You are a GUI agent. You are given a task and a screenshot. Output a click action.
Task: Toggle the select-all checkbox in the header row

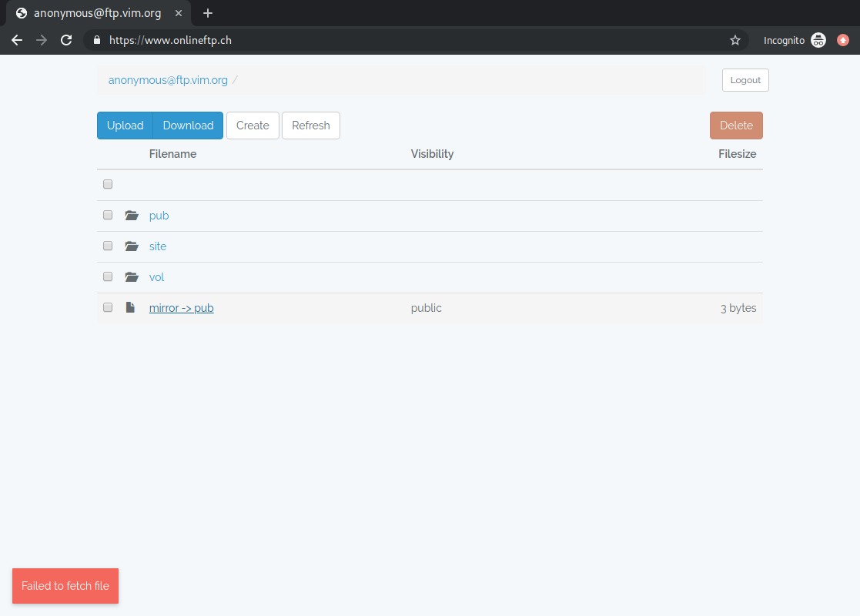pyautogui.click(x=107, y=184)
